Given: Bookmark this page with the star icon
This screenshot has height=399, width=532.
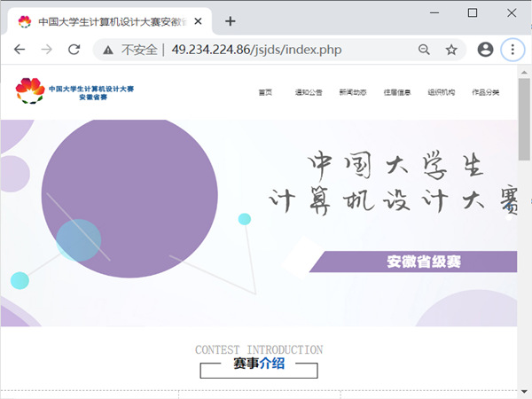Looking at the screenshot, I should point(451,50).
